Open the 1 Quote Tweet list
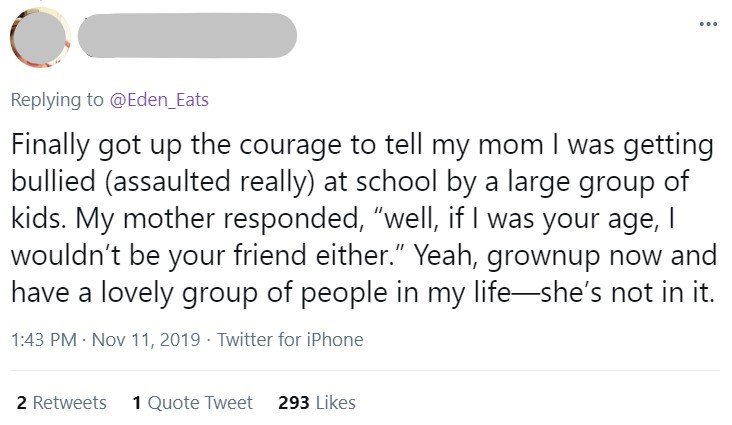 click(192, 402)
